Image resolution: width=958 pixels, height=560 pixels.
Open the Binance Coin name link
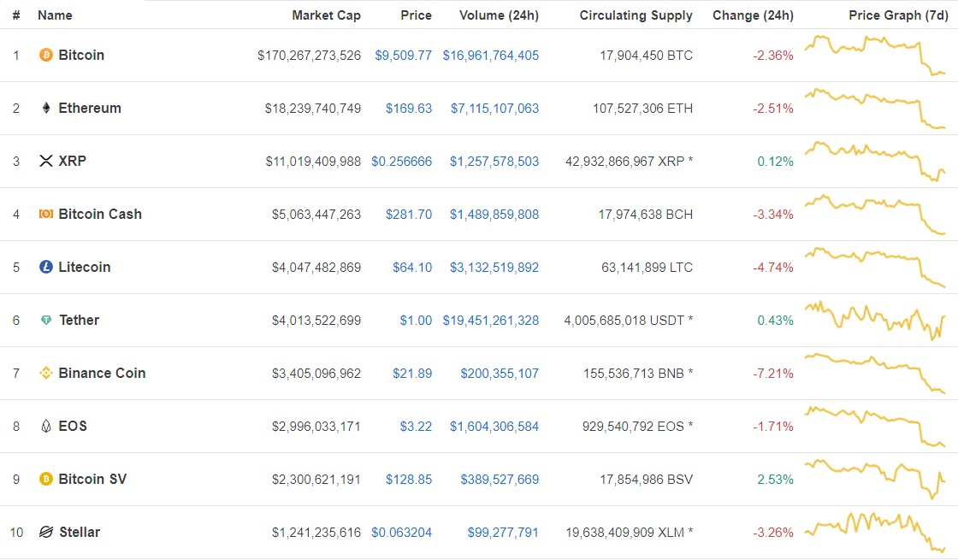coord(102,373)
